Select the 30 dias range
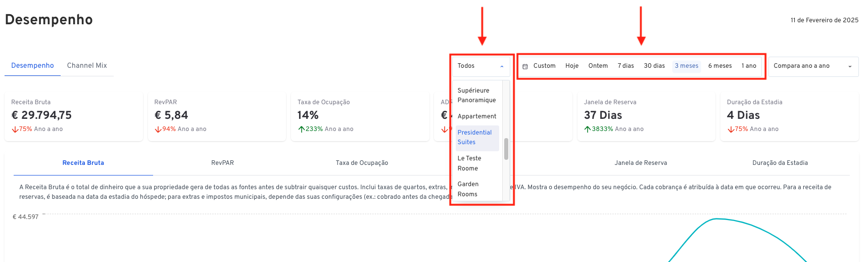The image size is (868, 262). tap(654, 66)
